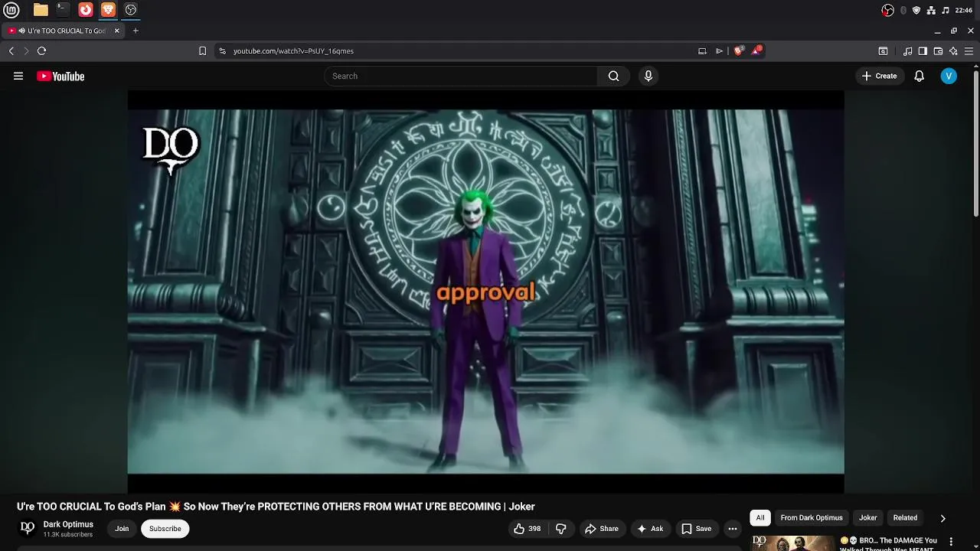980x551 pixels.
Task: Click the shield security tray icon
Action: (916, 10)
